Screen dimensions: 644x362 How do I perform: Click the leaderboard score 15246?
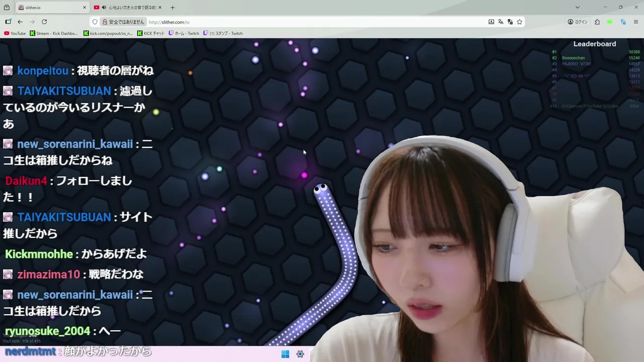click(634, 58)
